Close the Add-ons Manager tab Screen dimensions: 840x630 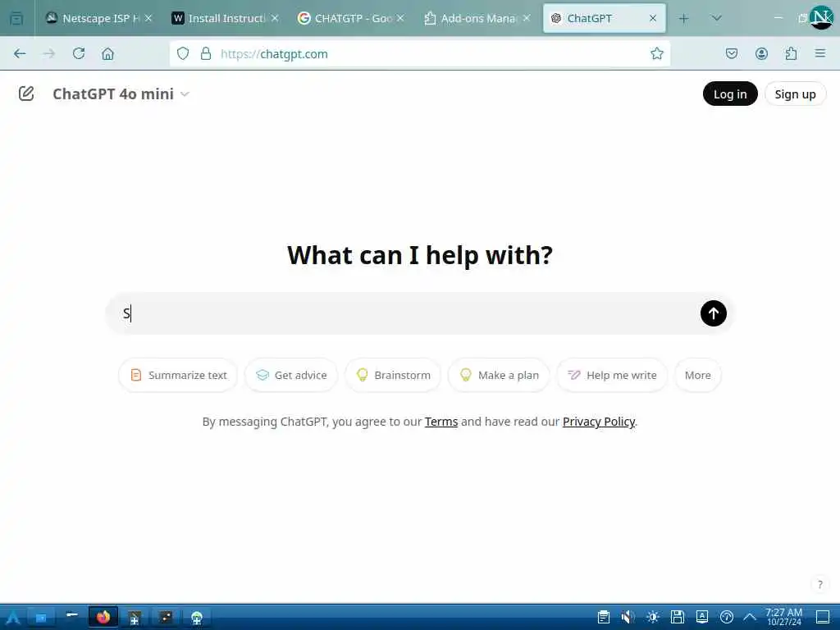pyautogui.click(x=527, y=18)
